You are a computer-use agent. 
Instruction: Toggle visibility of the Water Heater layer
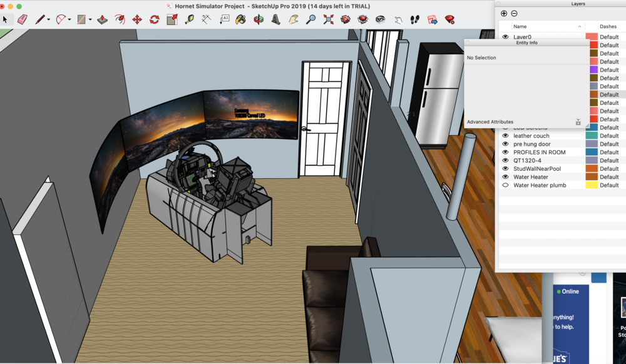(505, 176)
